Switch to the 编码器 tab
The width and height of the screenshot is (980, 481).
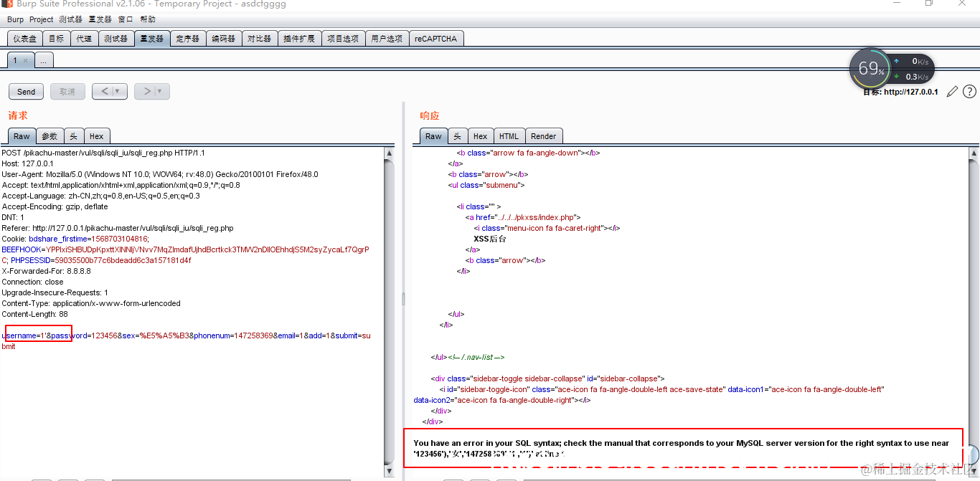point(224,39)
